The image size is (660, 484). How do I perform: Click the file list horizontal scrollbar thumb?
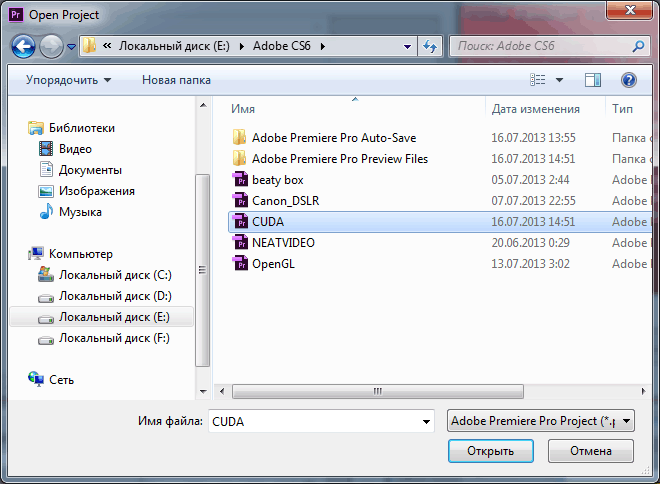[x=378, y=391]
